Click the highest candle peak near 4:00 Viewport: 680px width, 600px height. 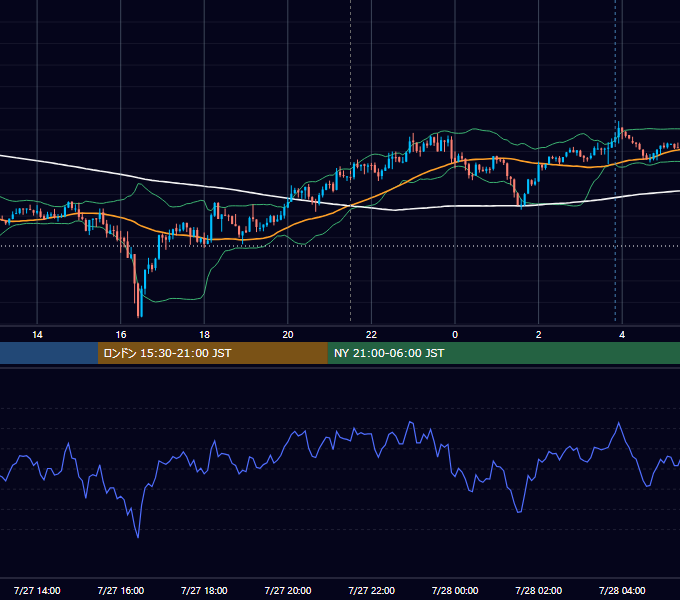(x=619, y=131)
